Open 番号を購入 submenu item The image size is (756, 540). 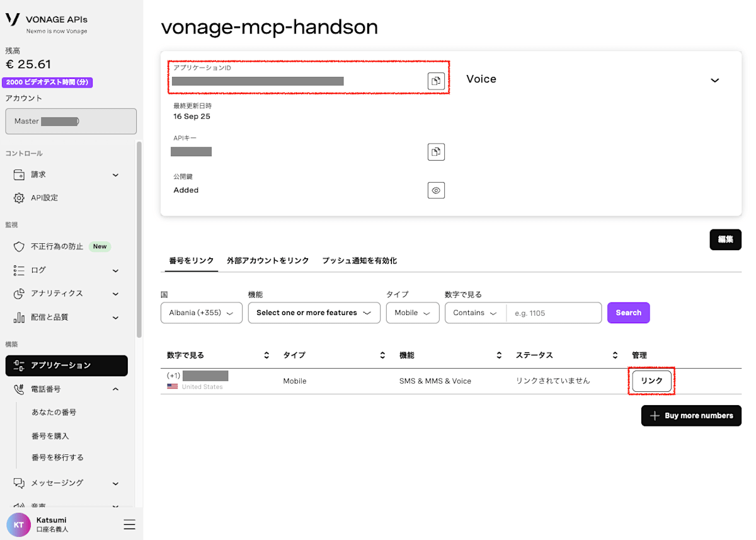tap(50, 436)
